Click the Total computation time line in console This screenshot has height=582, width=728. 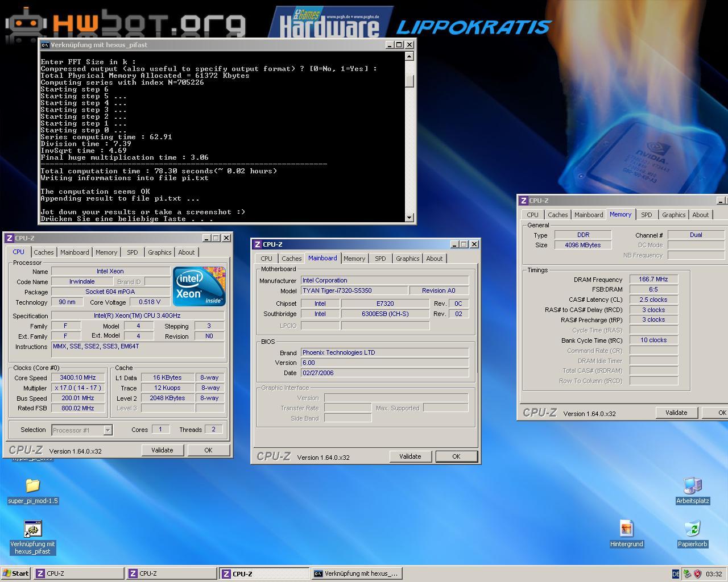(159, 171)
